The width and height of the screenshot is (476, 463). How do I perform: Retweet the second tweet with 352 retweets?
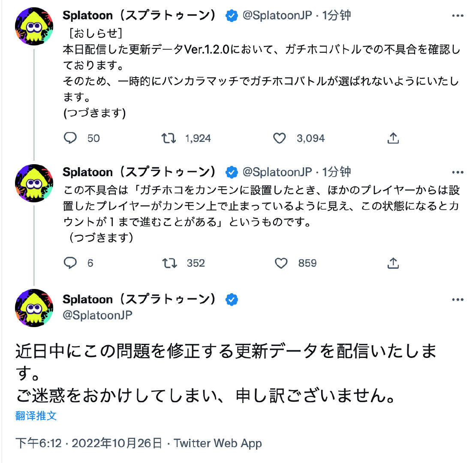(170, 263)
